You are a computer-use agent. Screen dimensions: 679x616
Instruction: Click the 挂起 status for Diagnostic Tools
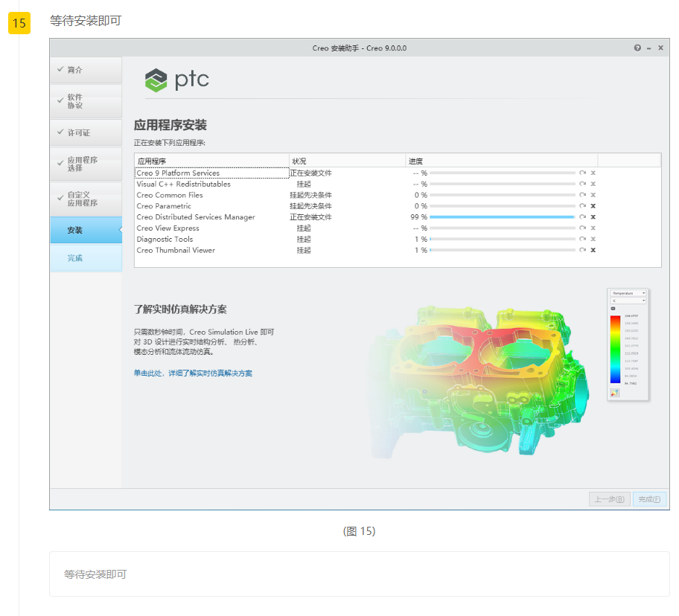pyautogui.click(x=304, y=240)
